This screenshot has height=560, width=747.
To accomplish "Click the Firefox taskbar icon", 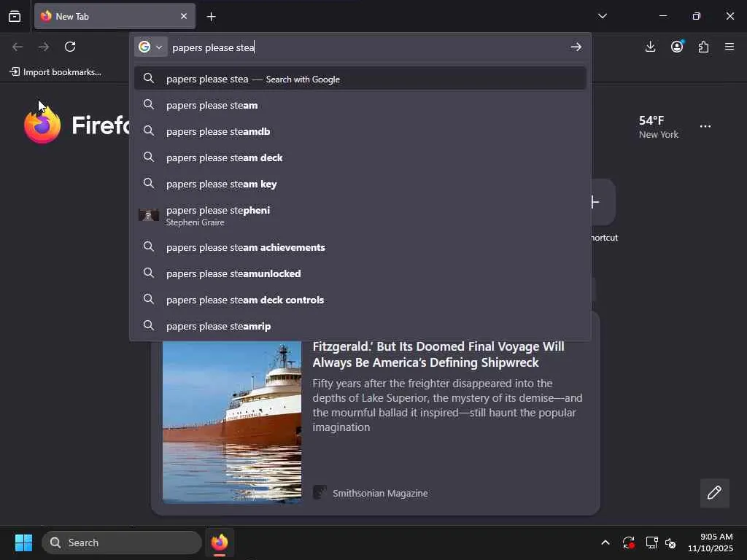I will tap(220, 542).
